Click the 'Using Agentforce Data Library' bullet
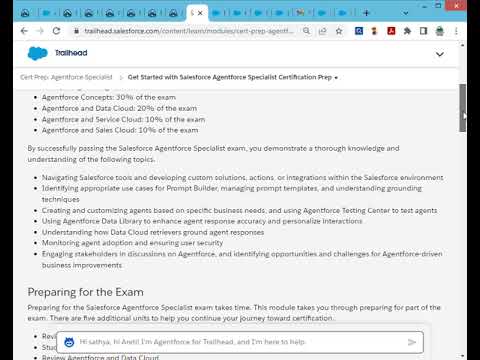This screenshot has width=480, height=360. pos(202,221)
